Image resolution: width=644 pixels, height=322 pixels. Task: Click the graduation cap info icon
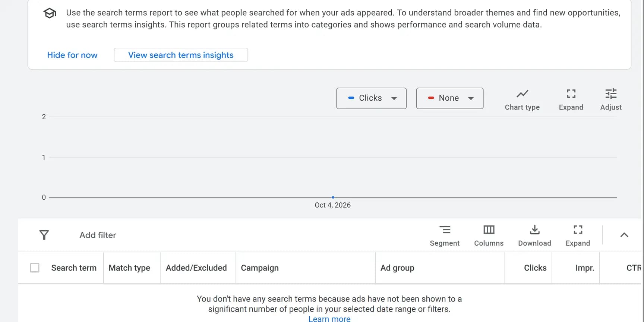pos(50,13)
